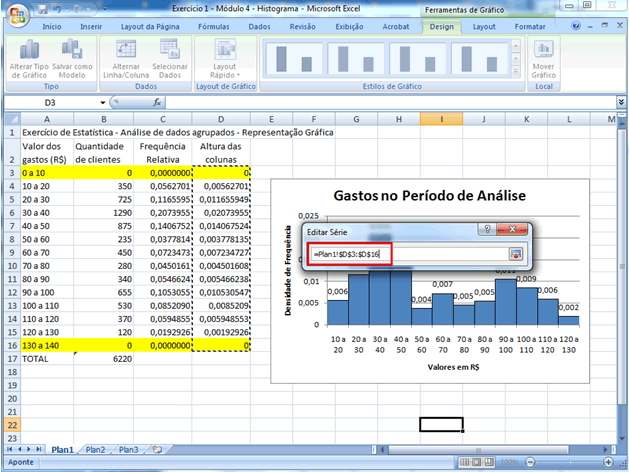Expand the Estilos de Gráfico gallery

[516, 73]
